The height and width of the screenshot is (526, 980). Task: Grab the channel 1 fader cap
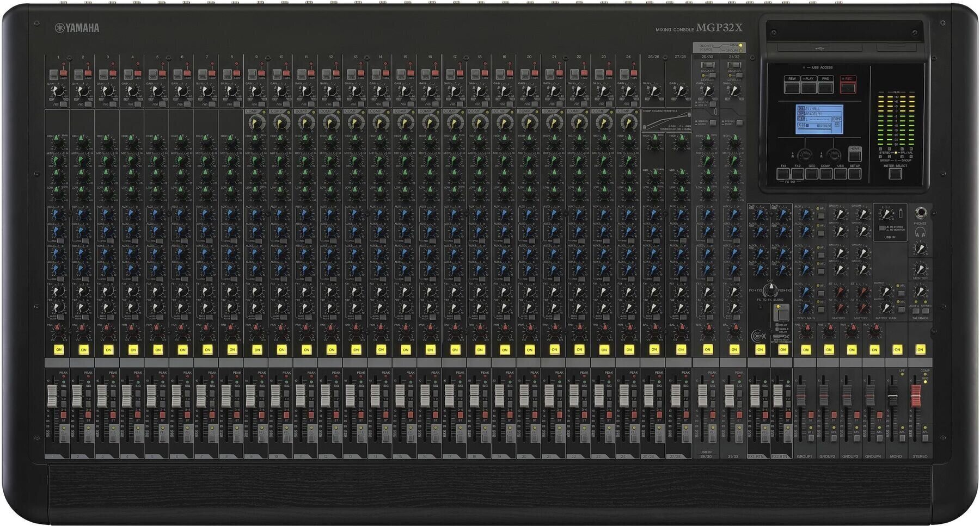click(52, 395)
